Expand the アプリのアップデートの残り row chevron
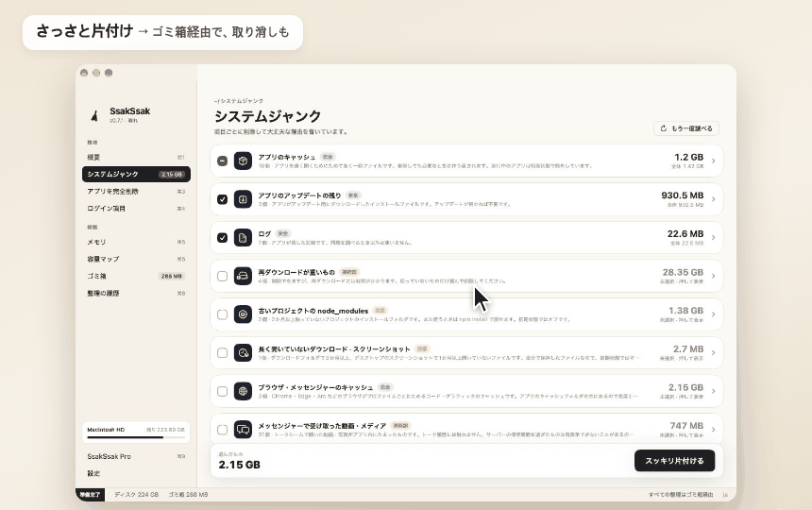The image size is (812, 510). tap(714, 199)
